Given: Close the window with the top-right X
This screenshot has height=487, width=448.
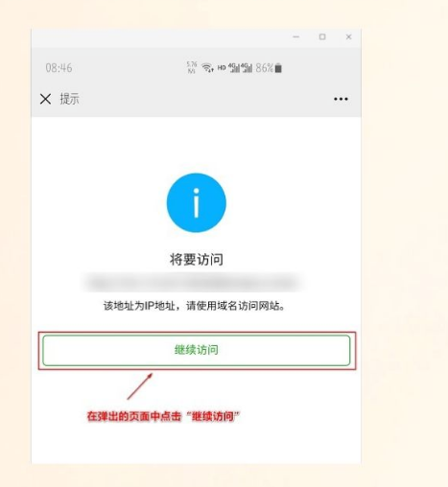Looking at the screenshot, I should click(x=348, y=37).
